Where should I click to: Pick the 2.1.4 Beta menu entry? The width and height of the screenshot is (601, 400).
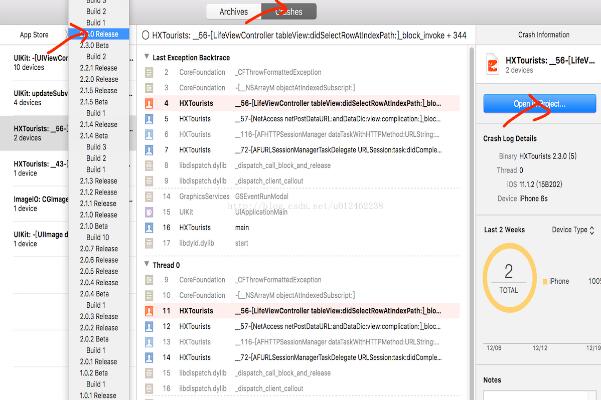tap(99, 136)
